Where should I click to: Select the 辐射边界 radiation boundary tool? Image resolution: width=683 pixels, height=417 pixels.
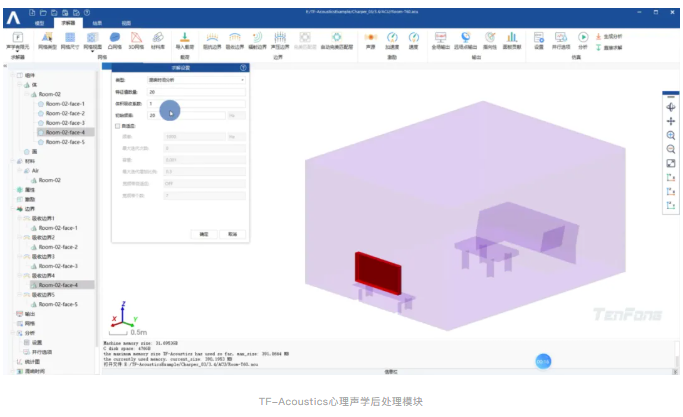pos(257,37)
